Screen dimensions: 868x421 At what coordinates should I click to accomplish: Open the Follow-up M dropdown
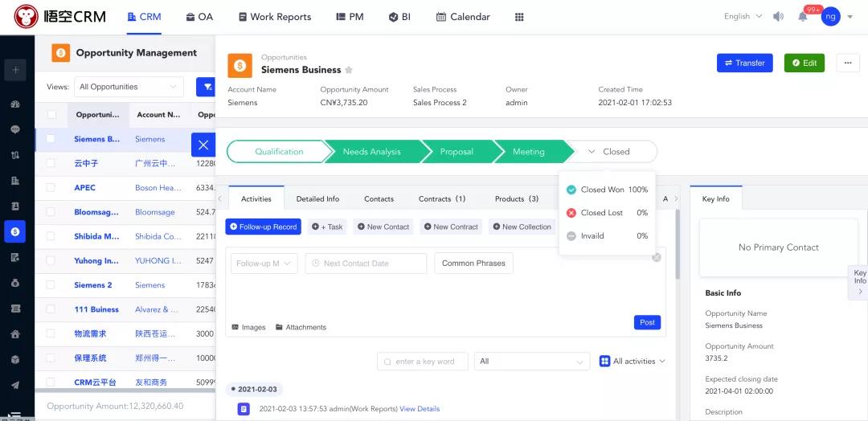click(x=264, y=264)
